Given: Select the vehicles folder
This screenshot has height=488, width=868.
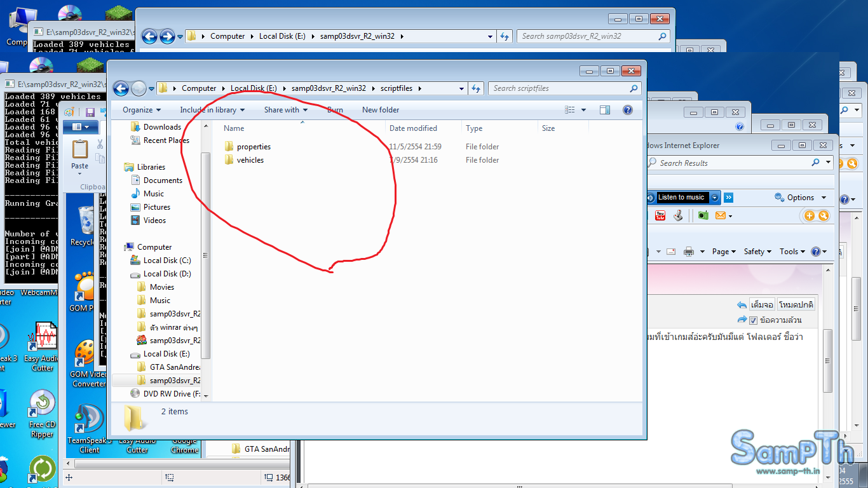Looking at the screenshot, I should [244, 160].
